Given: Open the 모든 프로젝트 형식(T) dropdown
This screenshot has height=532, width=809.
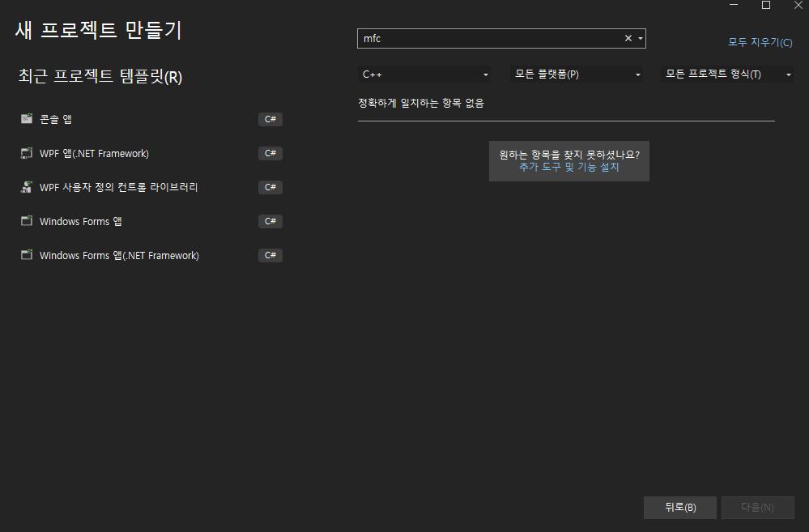Looking at the screenshot, I should (x=726, y=74).
